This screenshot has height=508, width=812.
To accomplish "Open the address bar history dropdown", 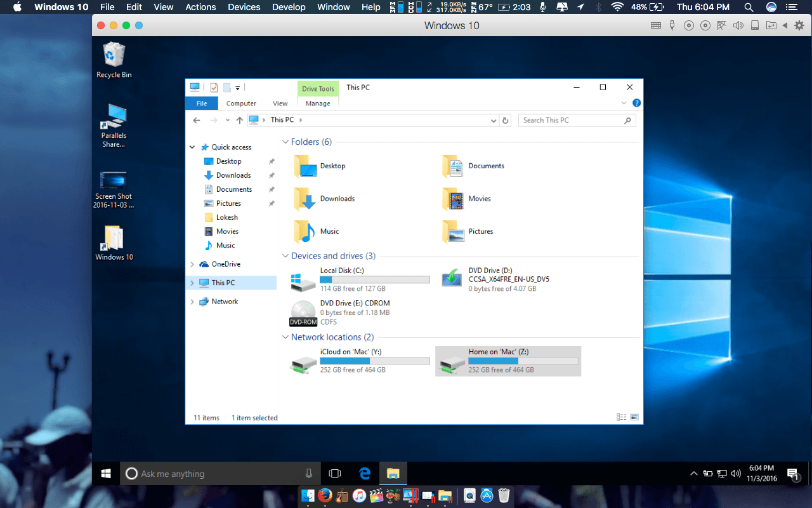I will pyautogui.click(x=494, y=120).
